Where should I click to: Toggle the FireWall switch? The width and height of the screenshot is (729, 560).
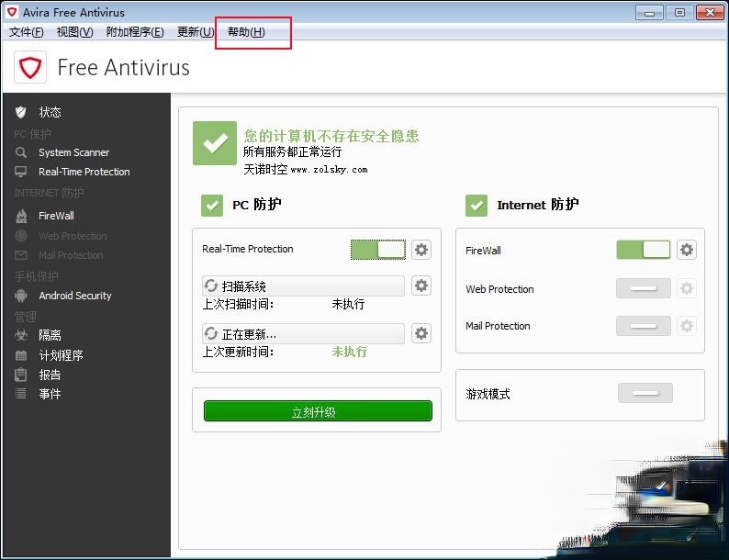(x=644, y=250)
